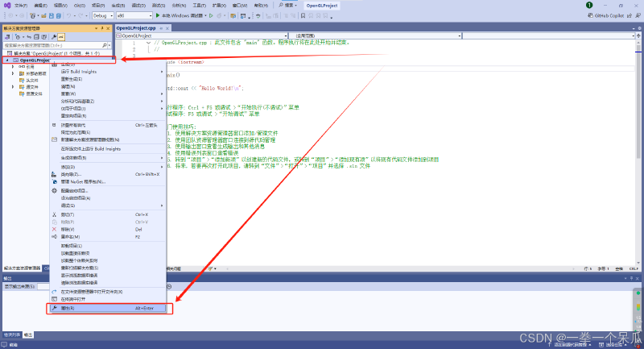
Task: Click the Solution Explorer search input field
Action: [52, 45]
